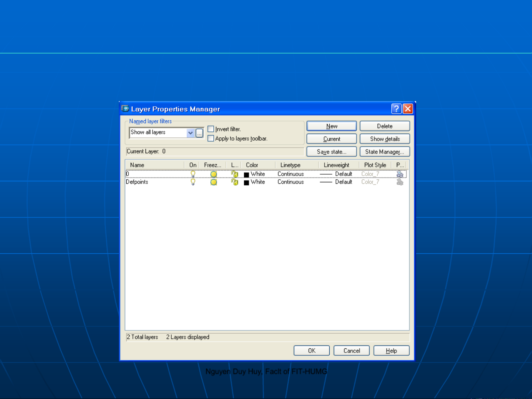The height and width of the screenshot is (399, 532).
Task: Toggle On bulb for Defpoints layer
Action: 193,182
